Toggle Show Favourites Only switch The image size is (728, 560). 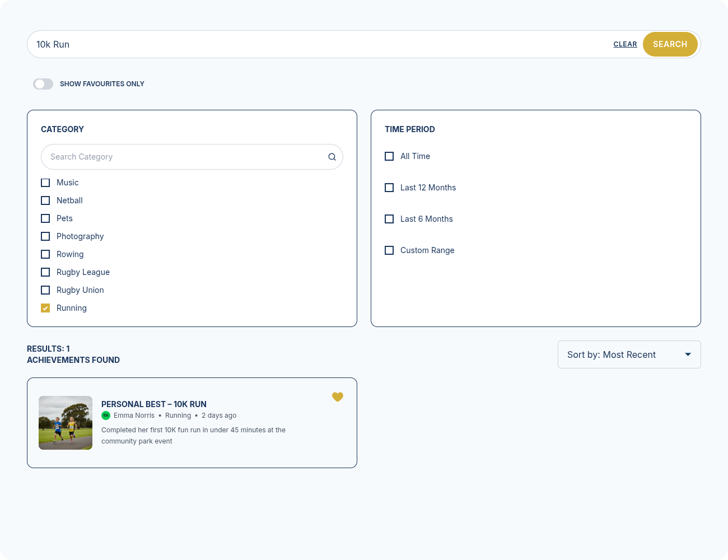click(x=43, y=84)
